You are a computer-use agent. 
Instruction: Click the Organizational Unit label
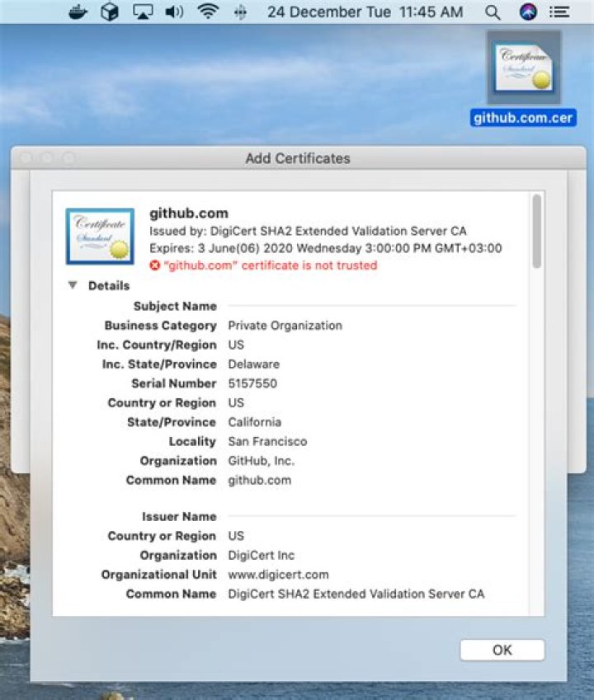158,575
